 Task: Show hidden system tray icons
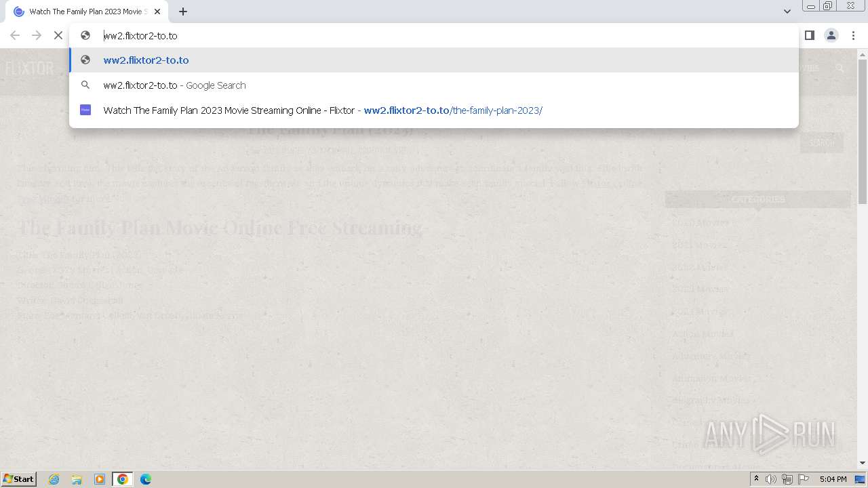(757, 479)
